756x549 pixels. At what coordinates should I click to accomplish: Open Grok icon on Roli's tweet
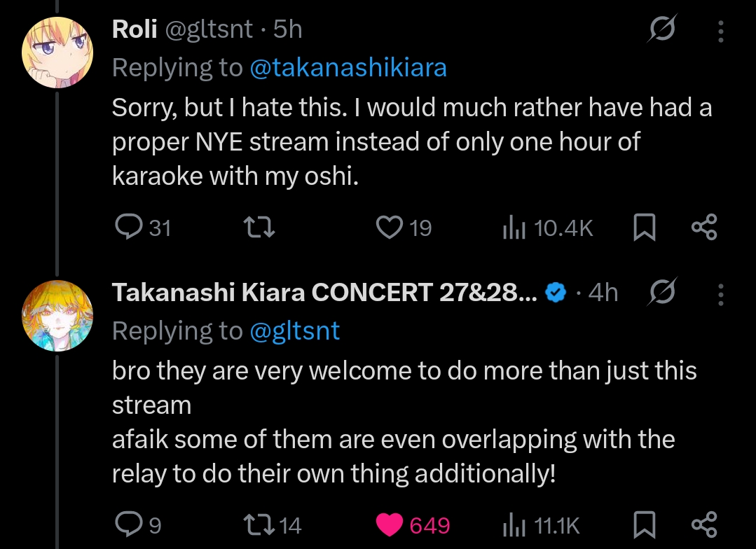click(661, 30)
